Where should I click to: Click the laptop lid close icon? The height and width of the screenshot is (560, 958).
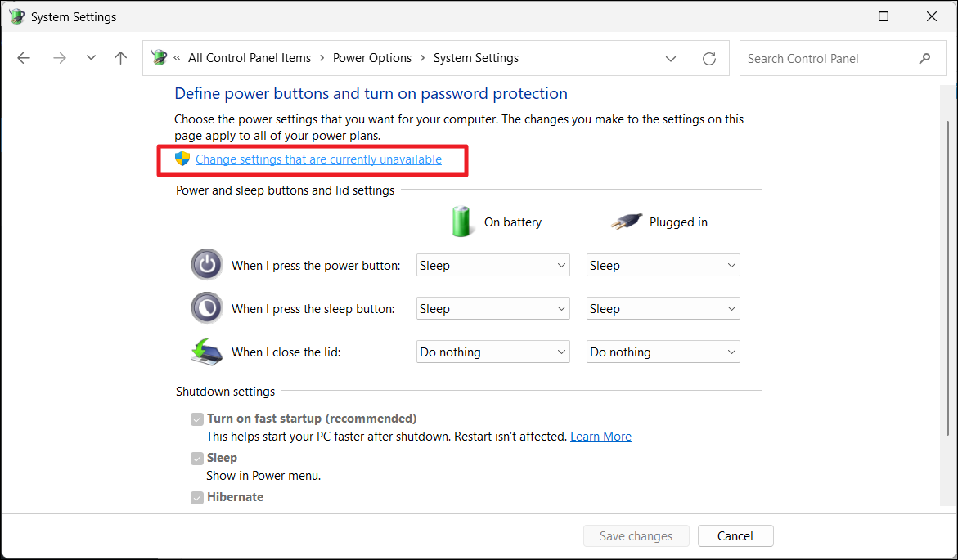point(206,352)
